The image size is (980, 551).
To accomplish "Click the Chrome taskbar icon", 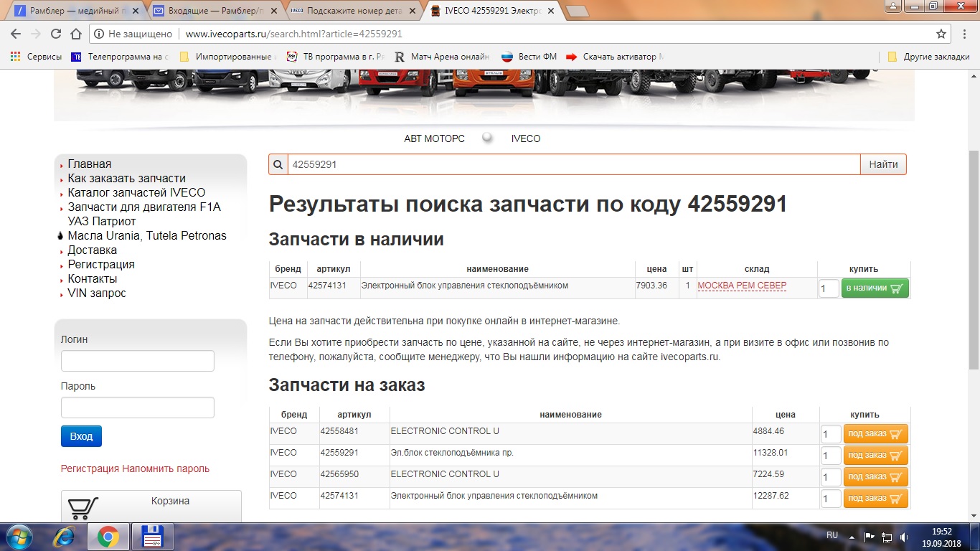I will coord(108,536).
